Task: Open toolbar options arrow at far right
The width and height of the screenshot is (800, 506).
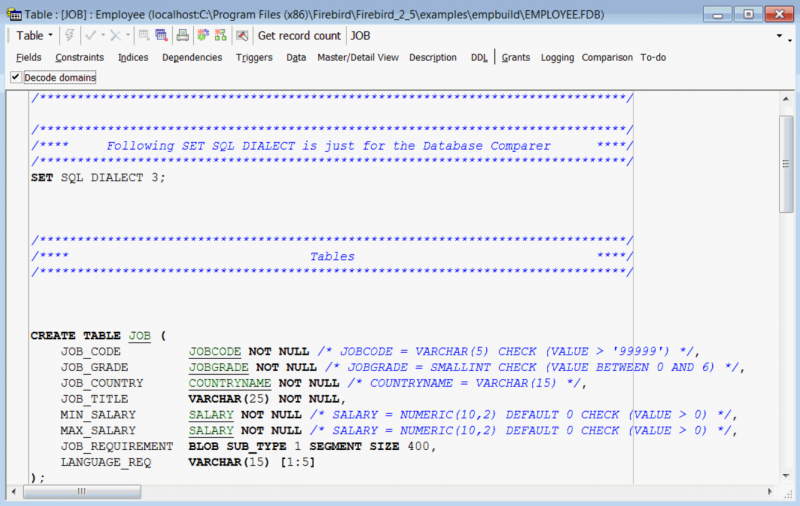Action: pos(779,36)
